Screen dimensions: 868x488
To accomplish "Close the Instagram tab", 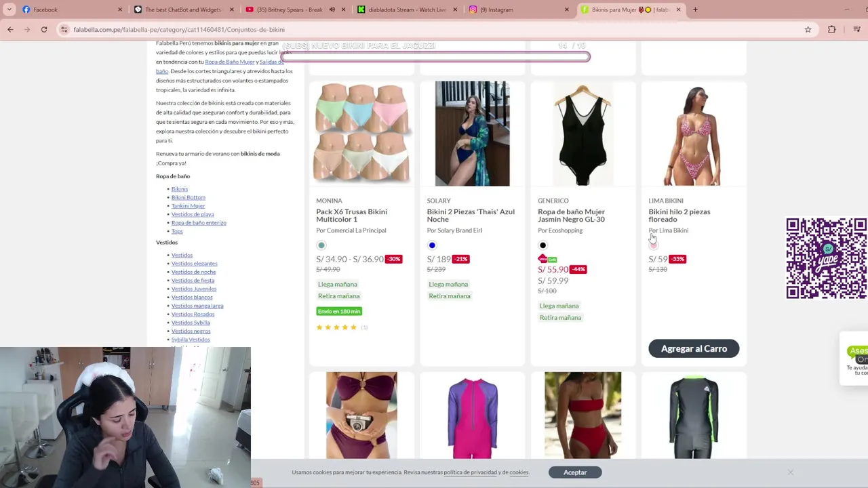I will [567, 9].
